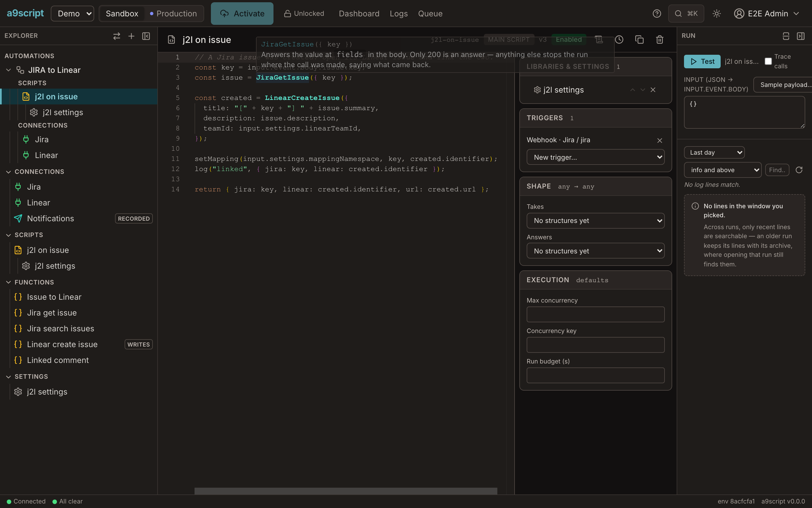Click the Connected status indicator
The height and width of the screenshot is (508, 812).
coord(26,501)
